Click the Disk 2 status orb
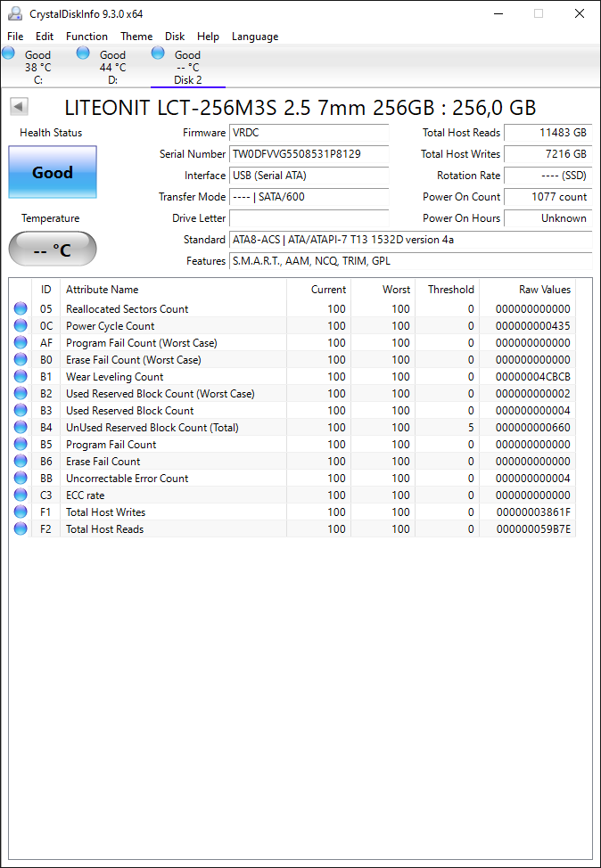Viewport: 601px width, 868px height. point(158,53)
